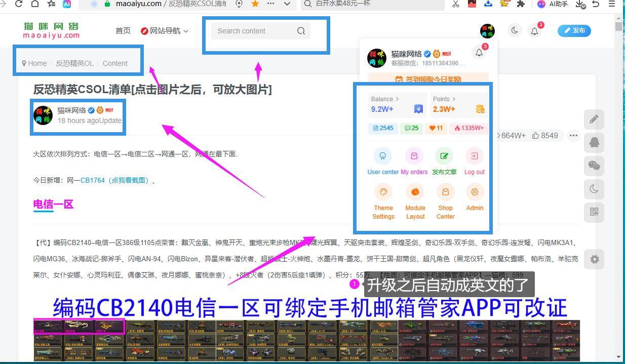Open 反恐精英OL breadcrumb link
Viewport: 625px width, 364px height.
coord(74,63)
